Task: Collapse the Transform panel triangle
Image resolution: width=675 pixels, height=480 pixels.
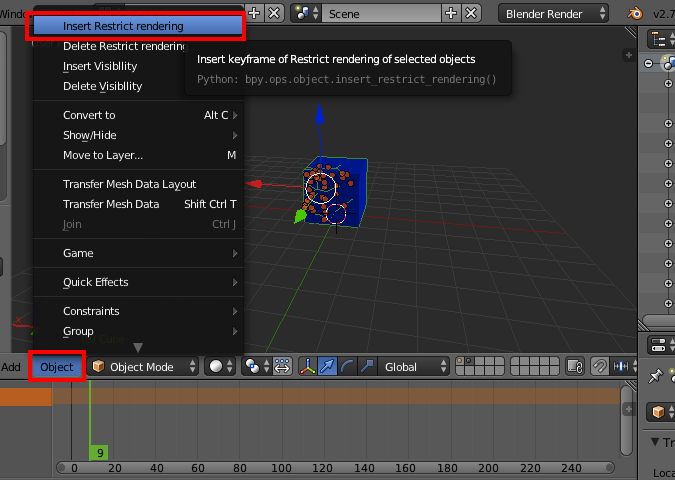Action: [655, 442]
